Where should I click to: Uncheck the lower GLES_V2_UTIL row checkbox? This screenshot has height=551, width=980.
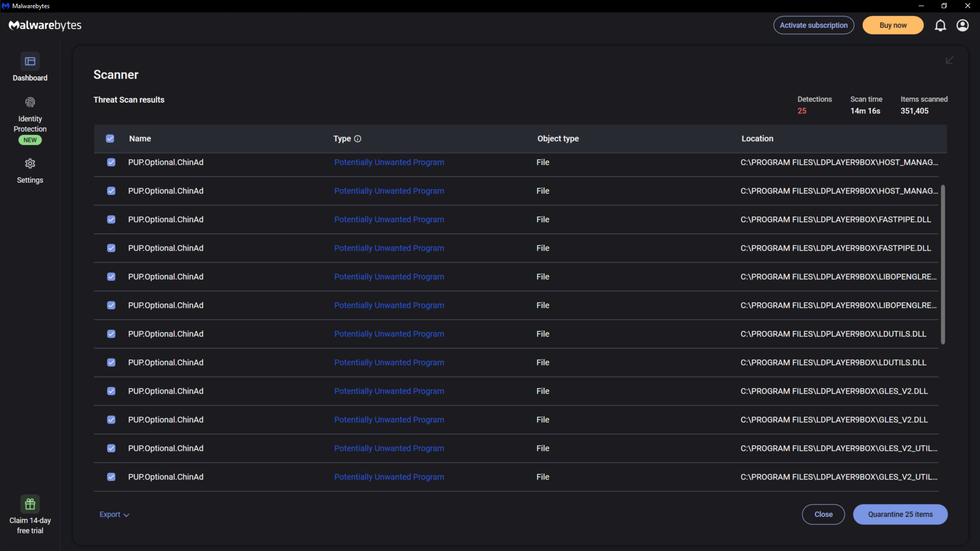[111, 477]
